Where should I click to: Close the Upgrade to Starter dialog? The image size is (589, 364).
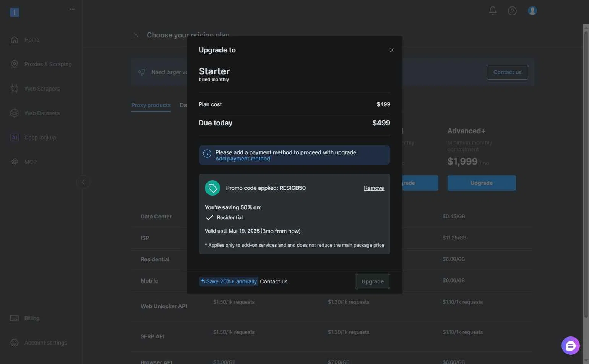391,50
